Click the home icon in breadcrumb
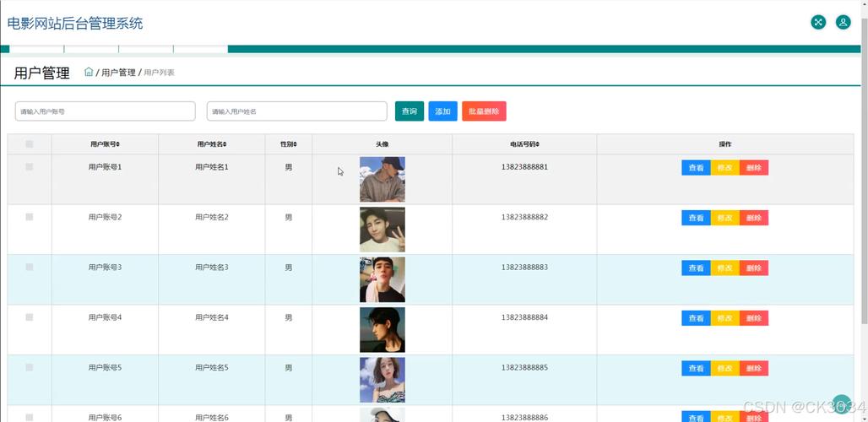 89,72
